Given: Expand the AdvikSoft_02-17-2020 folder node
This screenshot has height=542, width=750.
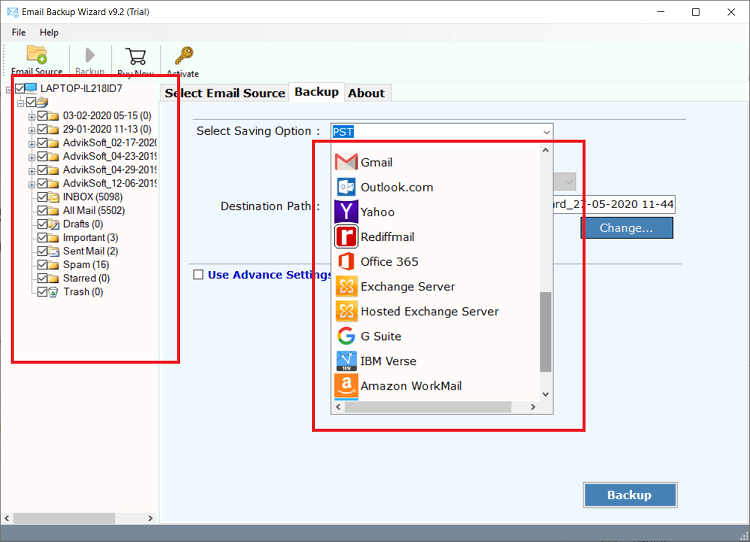Looking at the screenshot, I should click(x=32, y=144).
